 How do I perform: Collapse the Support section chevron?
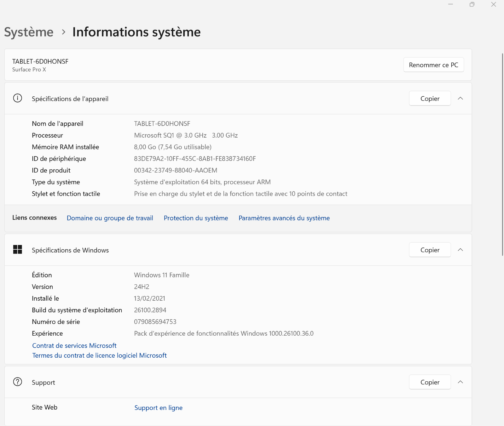click(460, 382)
